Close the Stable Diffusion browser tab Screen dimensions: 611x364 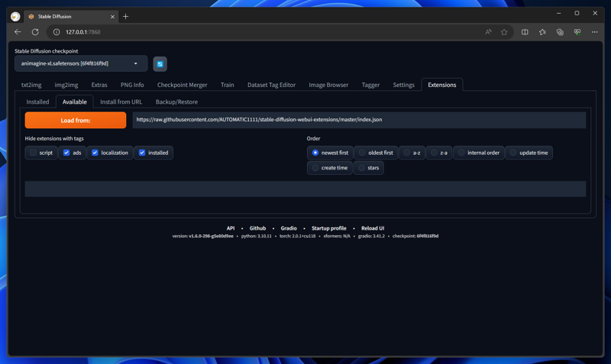[112, 17]
